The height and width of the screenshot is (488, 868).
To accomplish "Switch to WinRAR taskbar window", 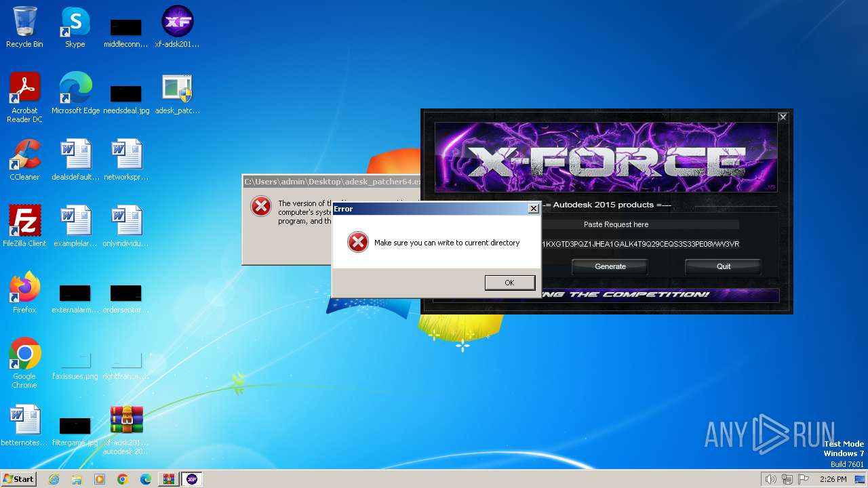I will coord(168,479).
